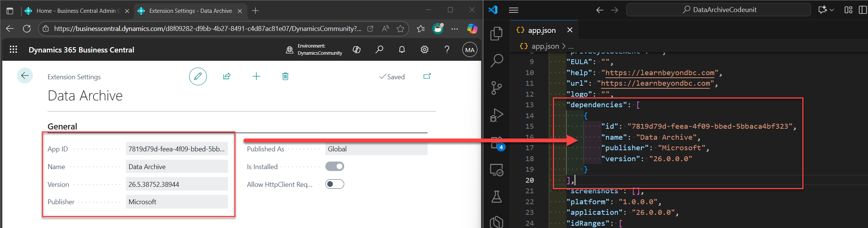Refresh the browser page
Screen dimensions: 868x228
(27, 29)
